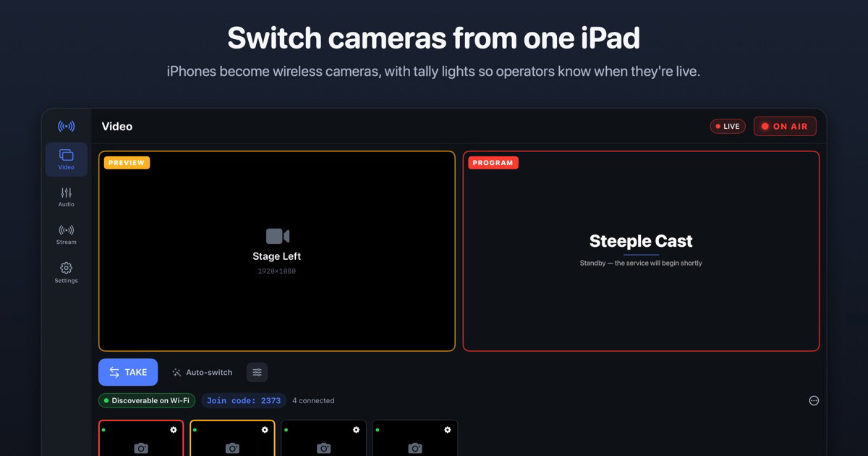
Task: Open settings gear on orange-bordered camera thumbnail
Action: (265, 430)
